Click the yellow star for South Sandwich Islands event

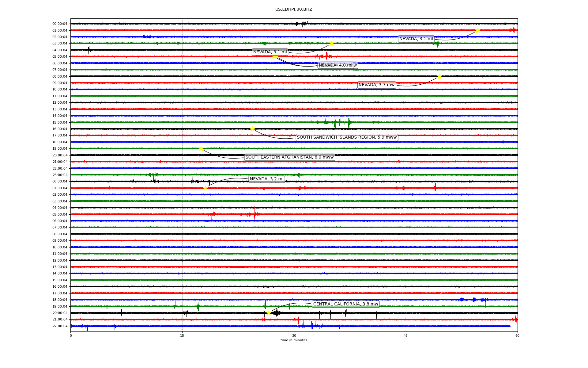click(x=252, y=129)
